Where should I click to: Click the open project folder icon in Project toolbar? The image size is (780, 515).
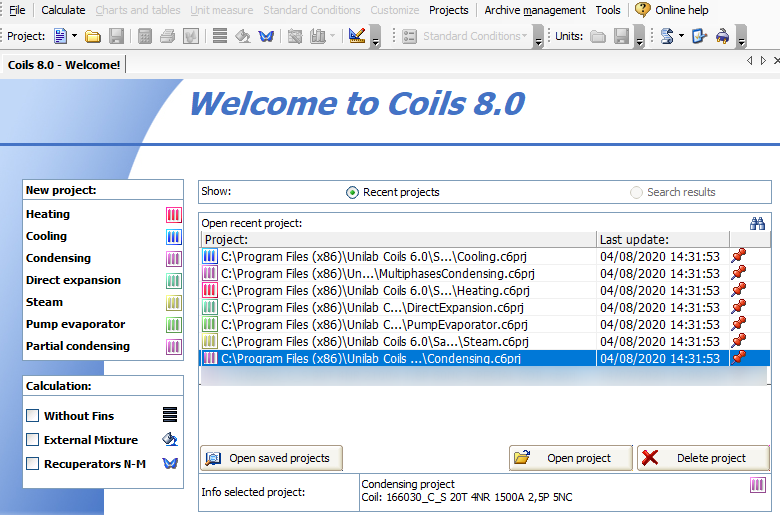93,36
